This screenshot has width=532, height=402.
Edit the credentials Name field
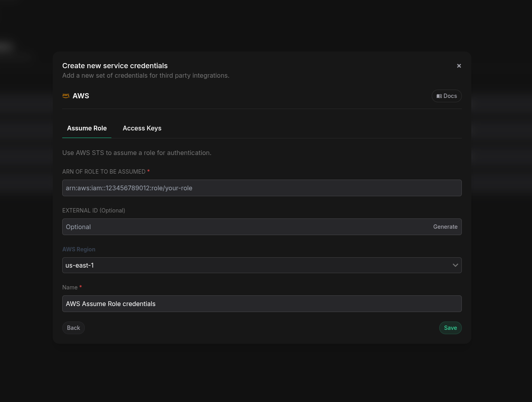pyautogui.click(x=262, y=304)
